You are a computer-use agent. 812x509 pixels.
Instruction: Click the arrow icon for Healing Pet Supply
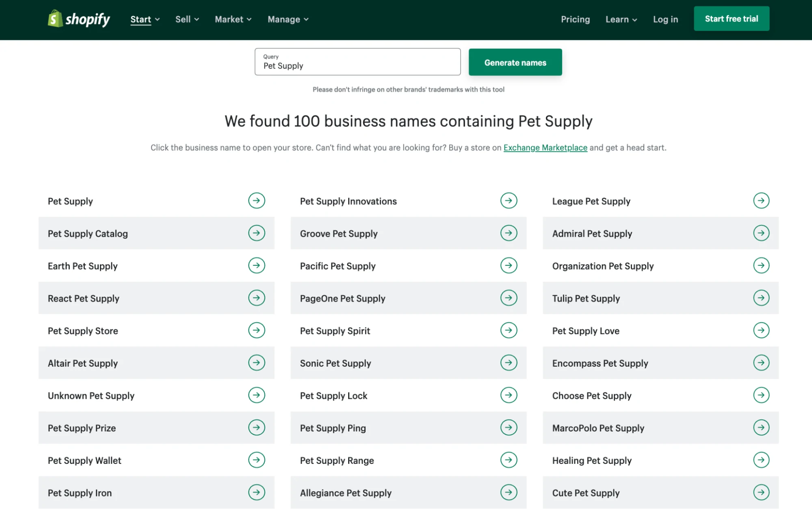click(x=760, y=460)
